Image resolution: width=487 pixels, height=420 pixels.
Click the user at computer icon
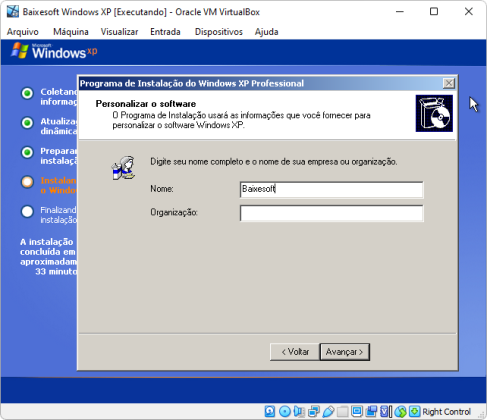(x=123, y=168)
